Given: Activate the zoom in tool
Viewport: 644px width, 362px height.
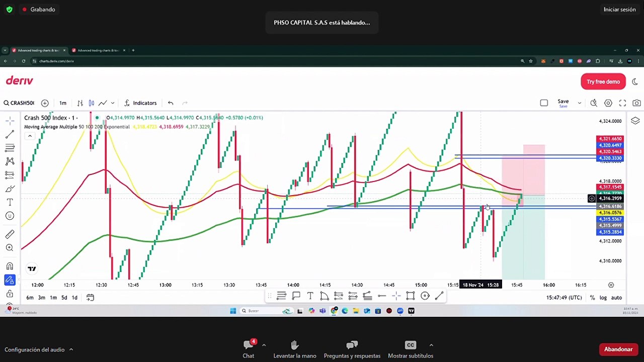Looking at the screenshot, I should pyautogui.click(x=10, y=248).
